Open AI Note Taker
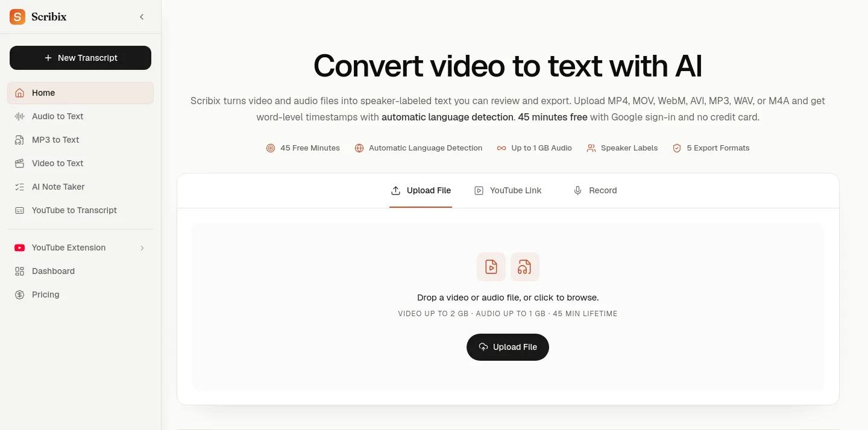This screenshot has width=868, height=430. click(x=80, y=187)
